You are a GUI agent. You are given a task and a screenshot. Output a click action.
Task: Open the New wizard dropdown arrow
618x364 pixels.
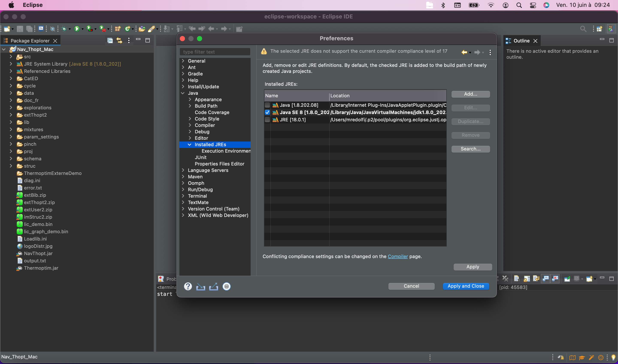(12, 29)
